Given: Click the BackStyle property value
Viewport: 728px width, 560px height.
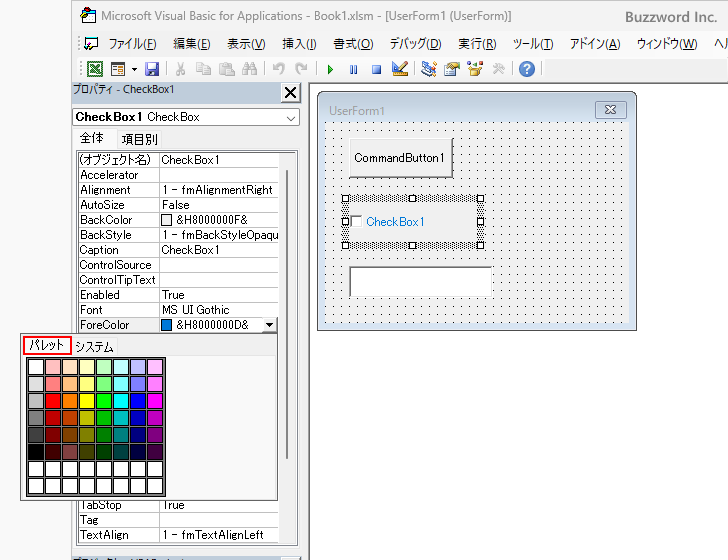Looking at the screenshot, I should tap(219, 235).
